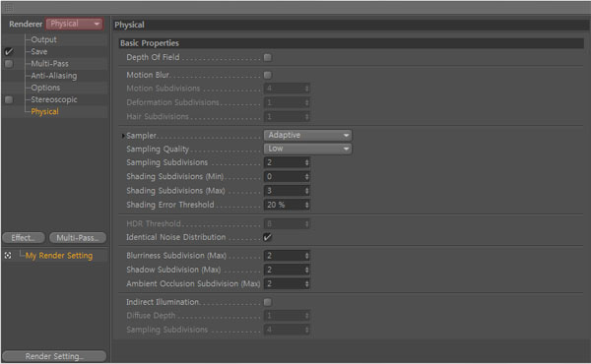Click the Hair Subdivisions label

pos(158,117)
